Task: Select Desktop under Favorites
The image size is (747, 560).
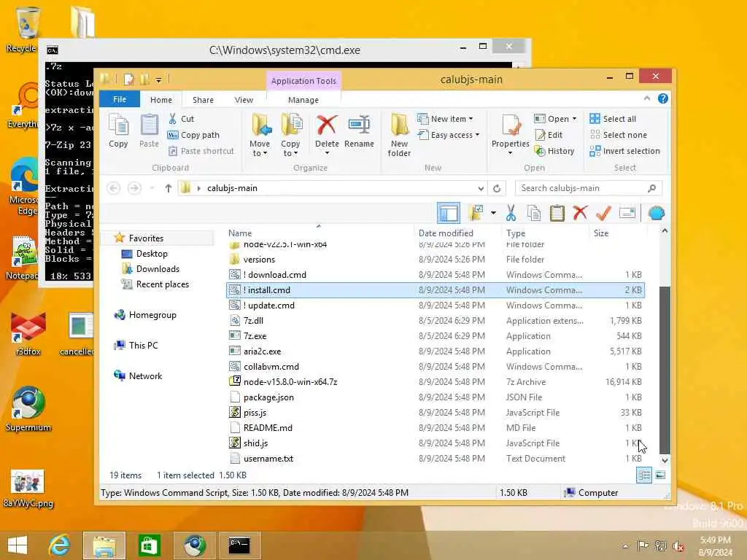Action: pyautogui.click(x=145, y=253)
